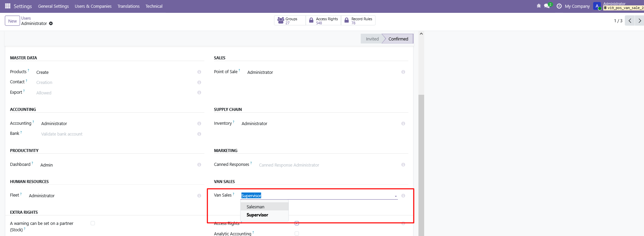Screen dimensions: 644x236
Task: Go to next user record arrow
Action: 640,21
